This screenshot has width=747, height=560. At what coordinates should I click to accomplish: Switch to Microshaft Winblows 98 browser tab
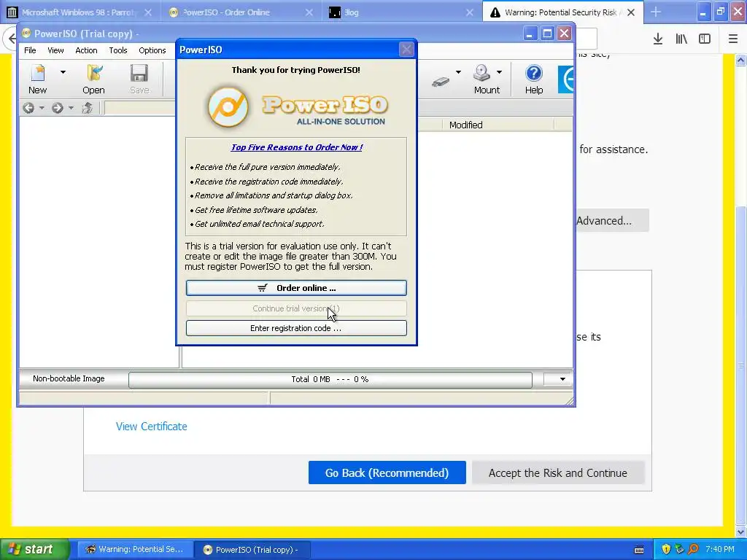coord(80,12)
